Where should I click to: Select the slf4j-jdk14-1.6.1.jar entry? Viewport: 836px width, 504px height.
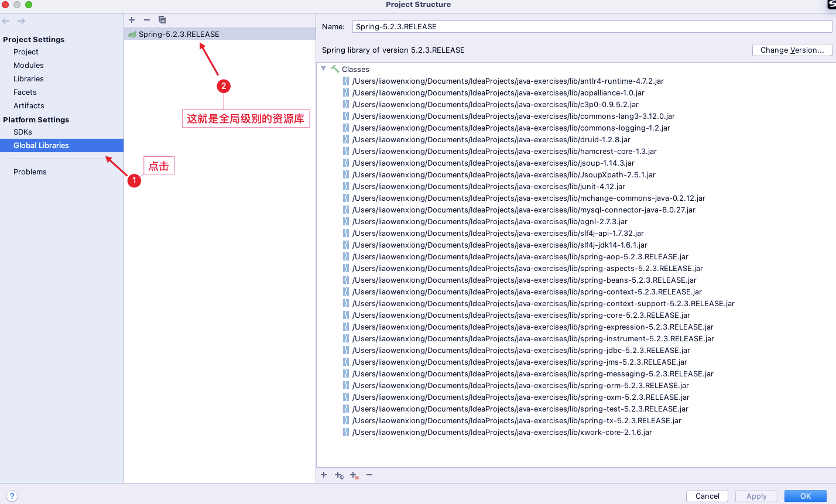500,245
